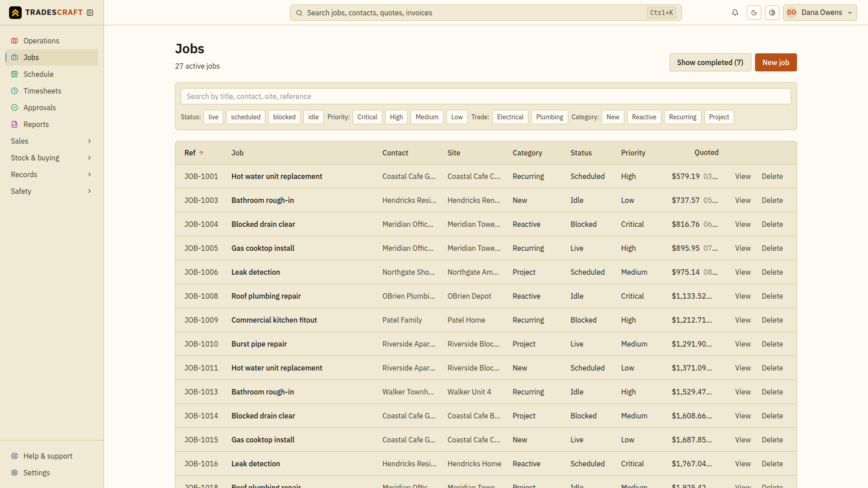Image resolution: width=868 pixels, height=488 pixels.
Task: Filter by High priority
Action: coord(396,117)
